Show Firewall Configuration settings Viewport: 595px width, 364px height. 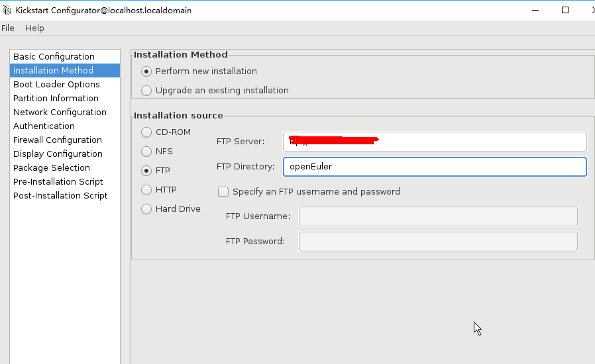58,140
